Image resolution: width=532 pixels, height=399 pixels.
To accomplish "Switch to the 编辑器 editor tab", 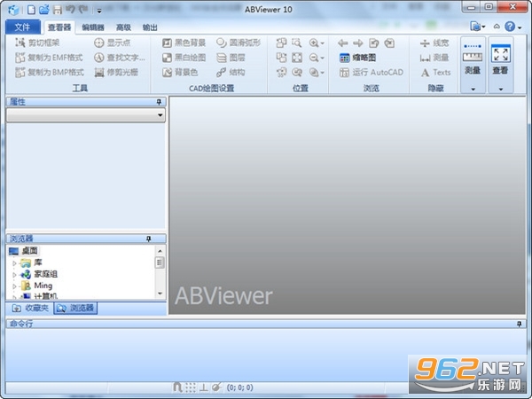I will click(x=93, y=27).
